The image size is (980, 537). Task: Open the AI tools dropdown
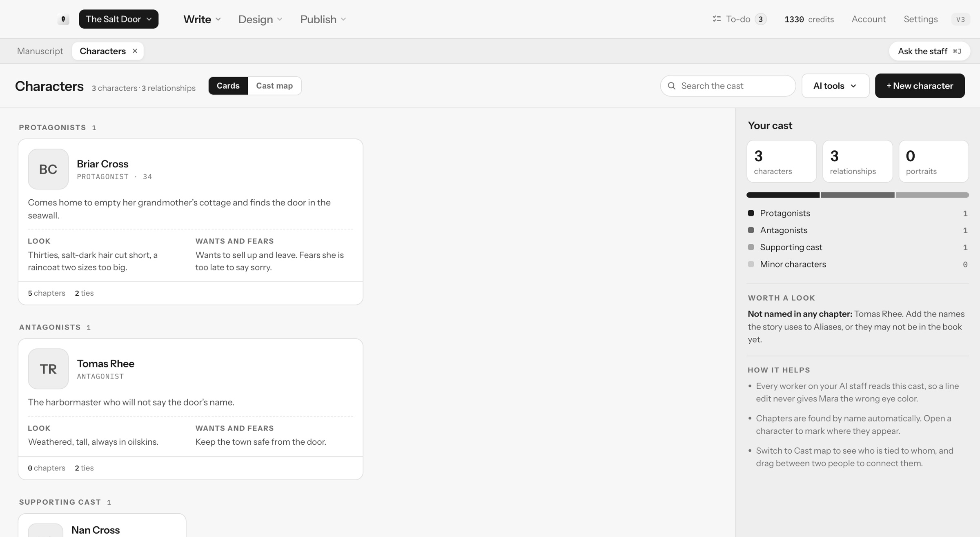835,86
